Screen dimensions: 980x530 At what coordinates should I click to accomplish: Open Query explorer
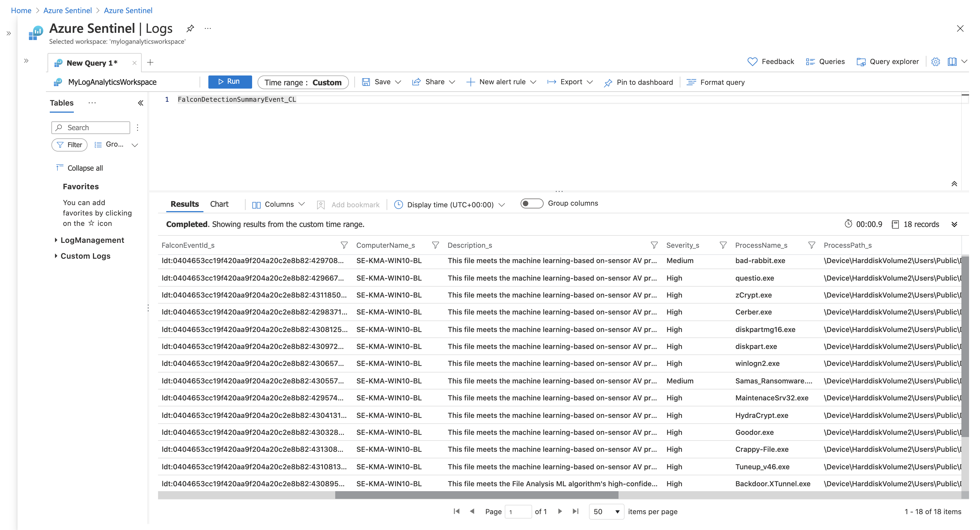tap(887, 62)
